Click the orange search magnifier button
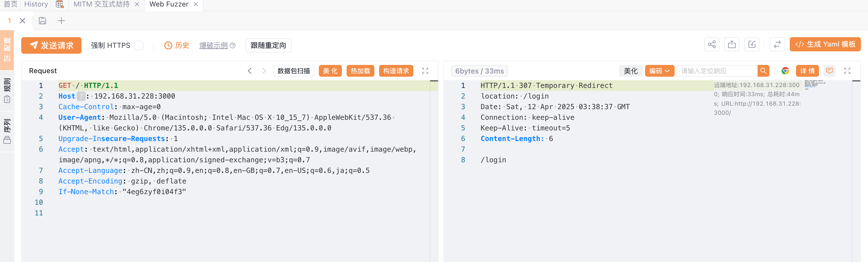The image size is (868, 262). pyautogui.click(x=763, y=71)
